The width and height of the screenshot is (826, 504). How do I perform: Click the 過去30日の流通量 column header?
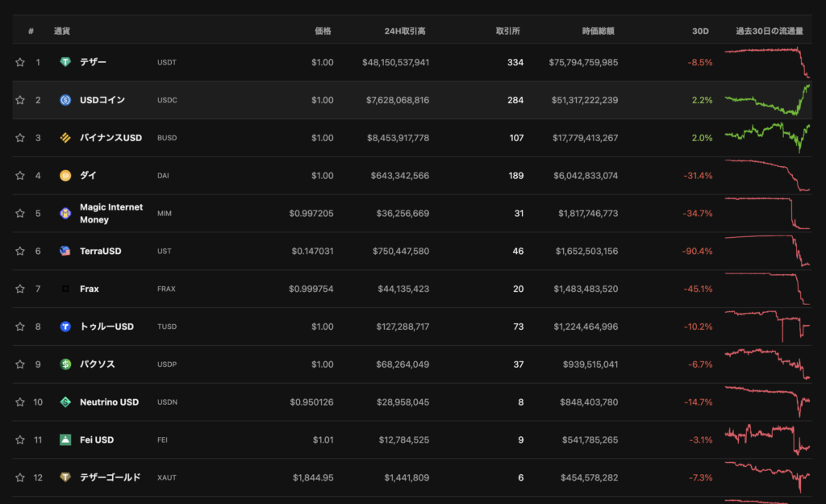pyautogui.click(x=769, y=31)
